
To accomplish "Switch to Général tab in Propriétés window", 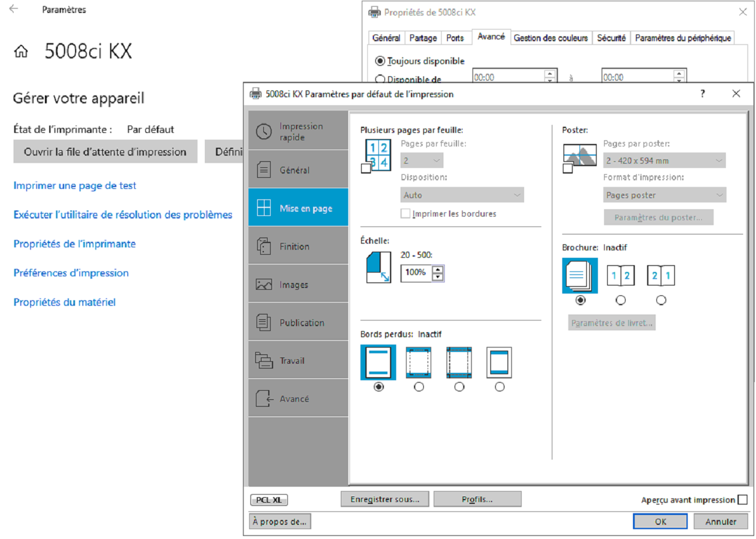I will pyautogui.click(x=386, y=38).
